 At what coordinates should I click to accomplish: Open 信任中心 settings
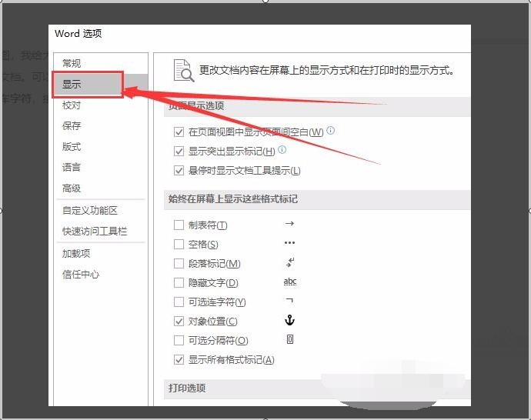pyautogui.click(x=81, y=275)
